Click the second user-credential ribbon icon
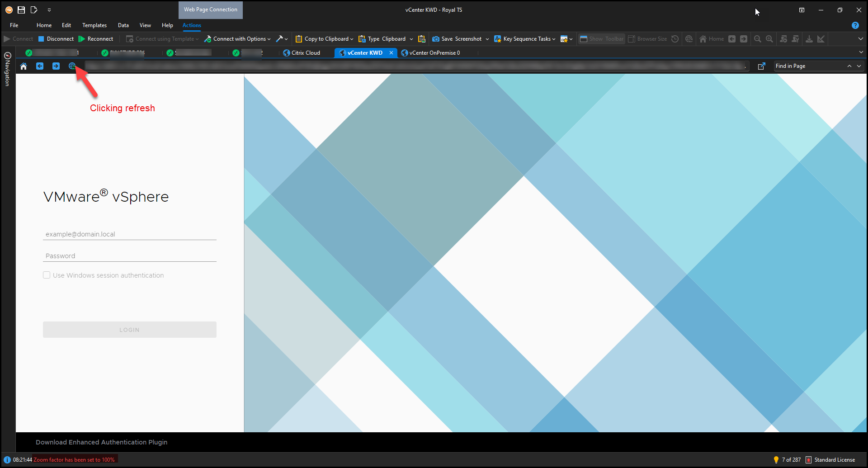Viewport: 868px width, 468px height. 795,39
